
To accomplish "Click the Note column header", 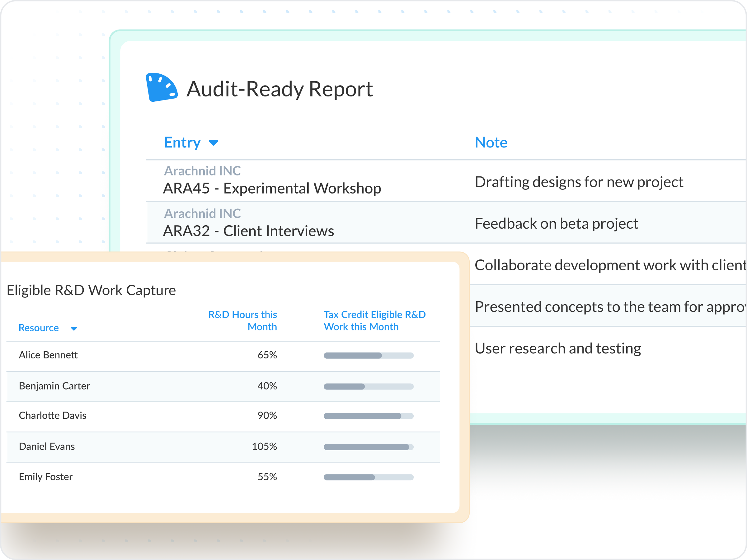I will click(491, 142).
